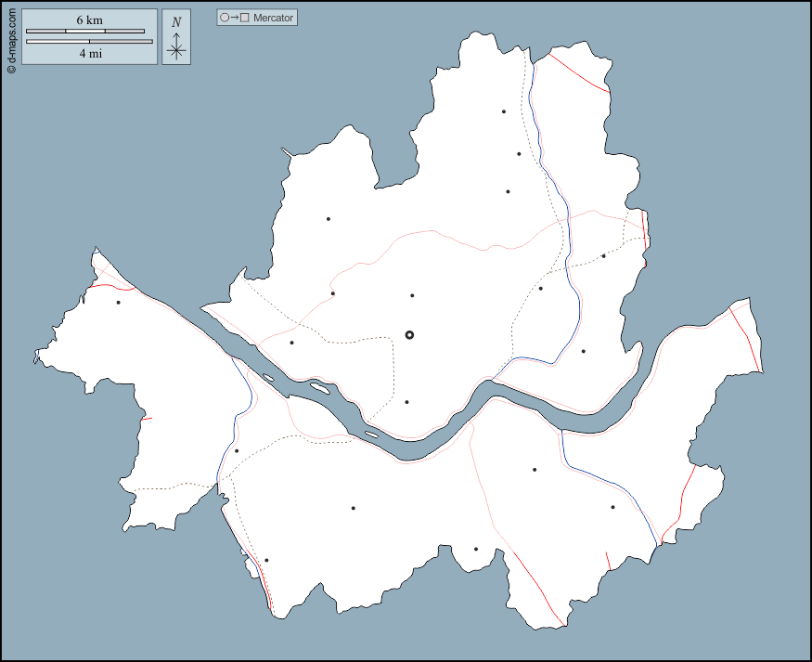Click the letter N above the compass
This screenshot has width=812, height=662.
coord(176,22)
